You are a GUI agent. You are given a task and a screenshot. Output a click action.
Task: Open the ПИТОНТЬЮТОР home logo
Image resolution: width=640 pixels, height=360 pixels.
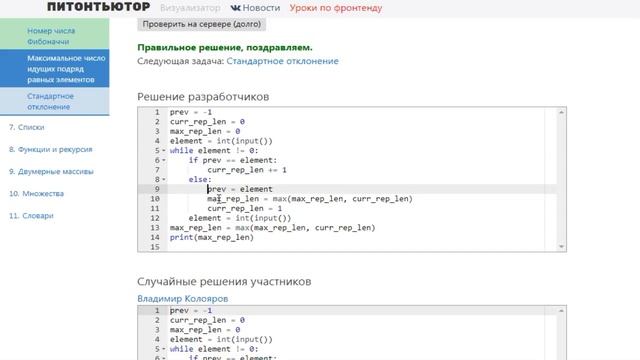click(x=98, y=7)
